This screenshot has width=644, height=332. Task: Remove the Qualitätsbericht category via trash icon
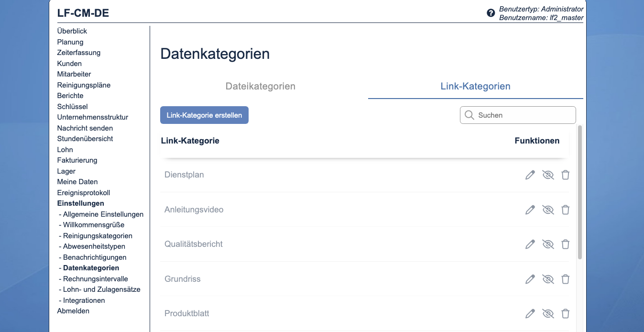(x=565, y=244)
